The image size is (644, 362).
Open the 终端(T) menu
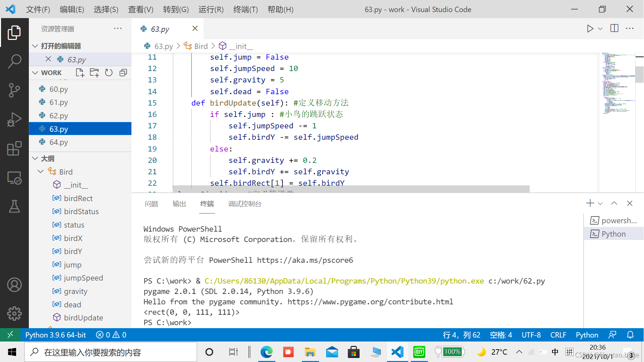pos(245,9)
